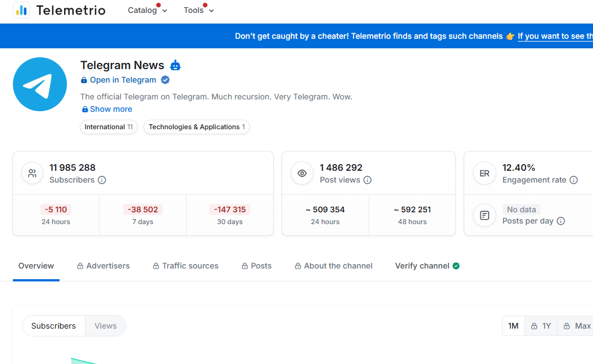Click the -5 110 24 hours value

pyautogui.click(x=56, y=210)
